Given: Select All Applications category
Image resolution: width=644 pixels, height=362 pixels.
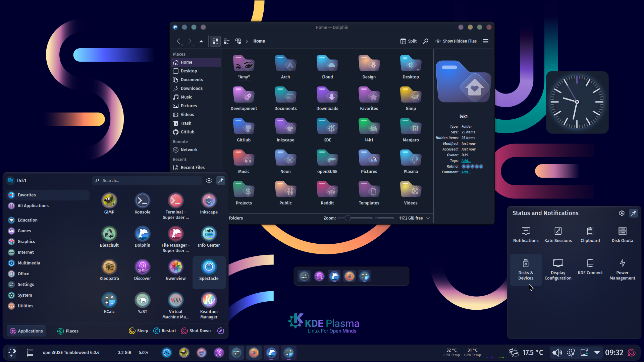Looking at the screenshot, I should click(48, 205).
